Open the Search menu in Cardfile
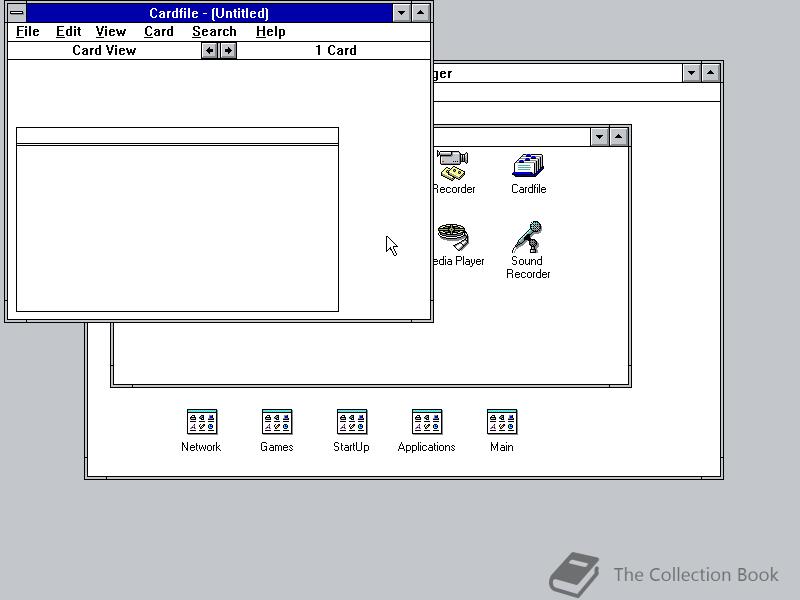Screen dimensions: 800x600 (214, 32)
